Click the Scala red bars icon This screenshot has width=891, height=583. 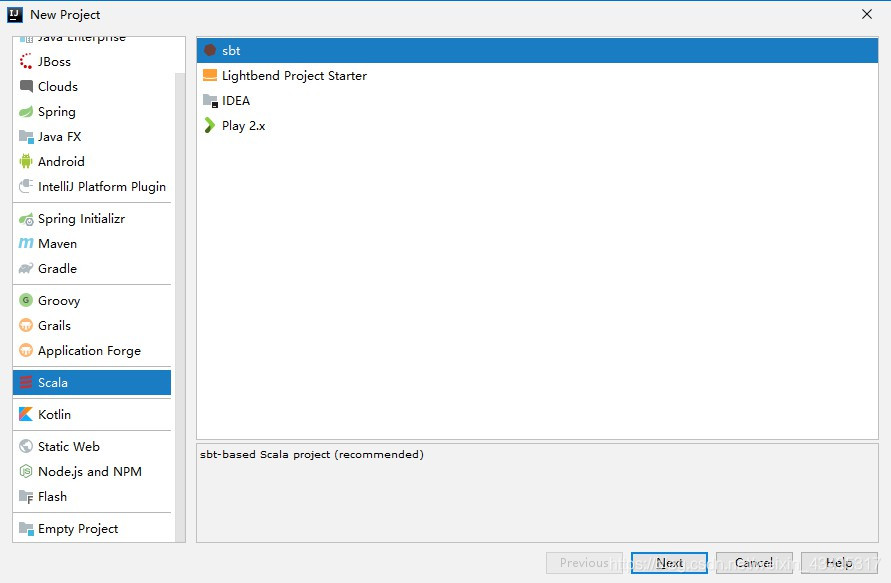26,382
